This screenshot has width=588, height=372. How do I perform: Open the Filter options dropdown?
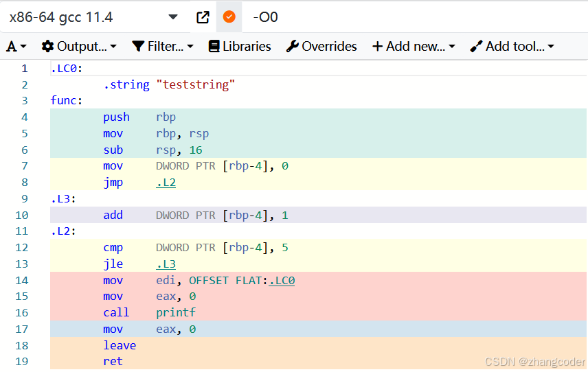click(163, 47)
